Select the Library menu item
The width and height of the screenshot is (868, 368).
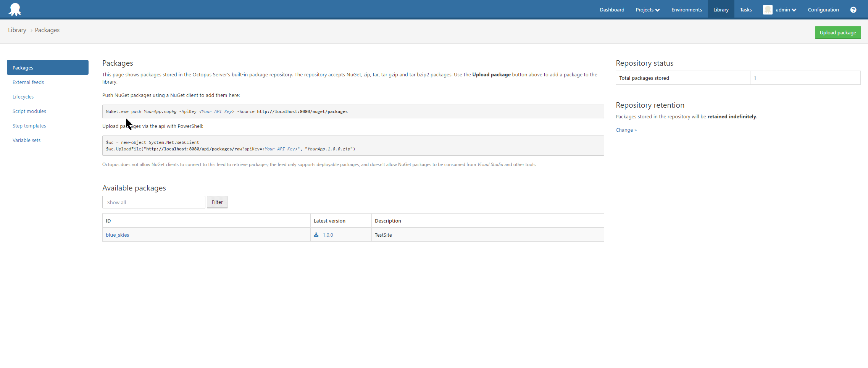721,10
